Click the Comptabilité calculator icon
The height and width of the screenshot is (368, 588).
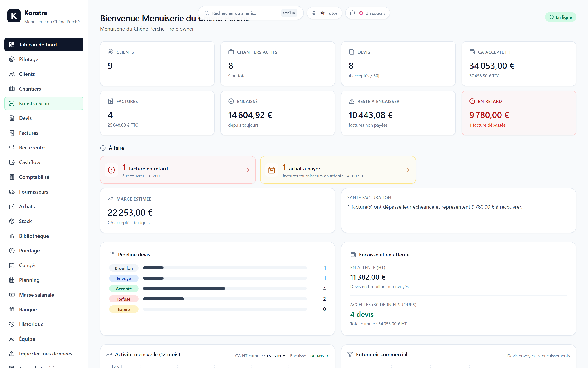pyautogui.click(x=12, y=177)
